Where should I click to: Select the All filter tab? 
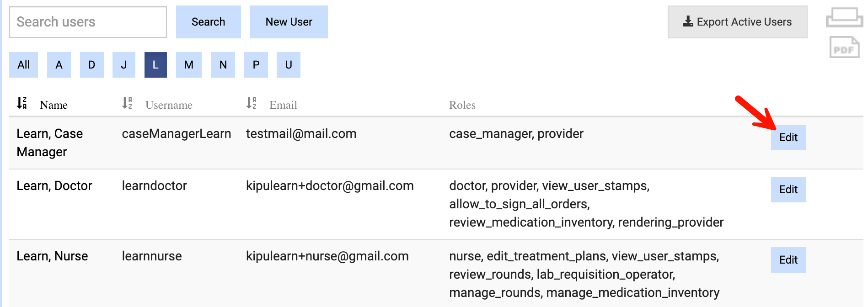point(23,65)
